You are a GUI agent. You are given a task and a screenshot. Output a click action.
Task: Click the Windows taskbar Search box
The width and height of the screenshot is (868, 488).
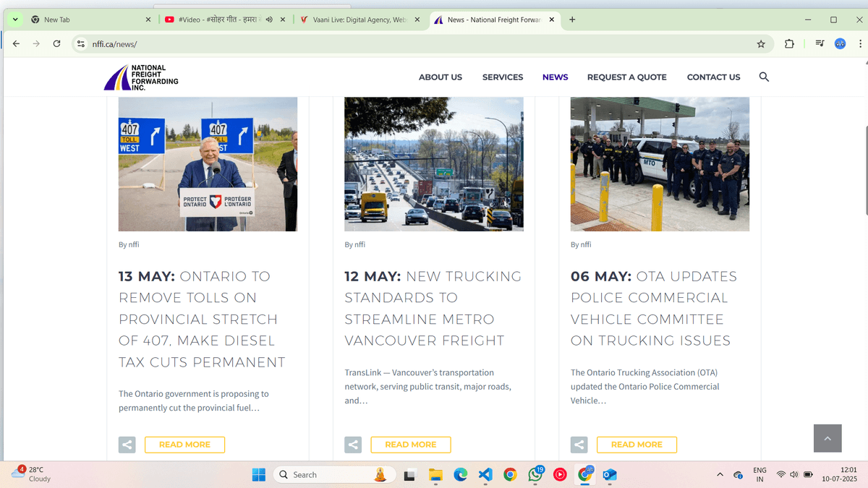coord(335,475)
